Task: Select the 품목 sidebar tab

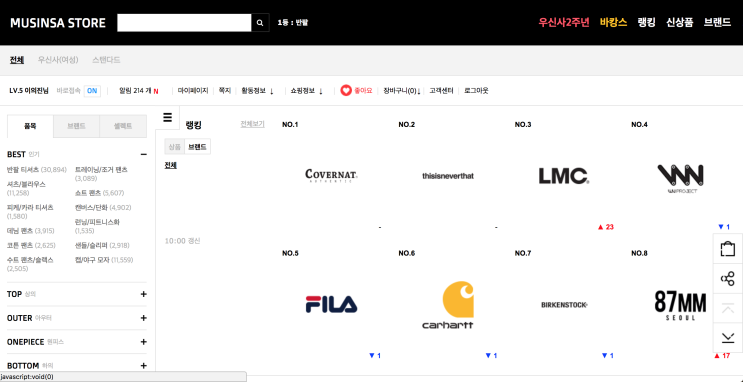Action: (x=30, y=126)
